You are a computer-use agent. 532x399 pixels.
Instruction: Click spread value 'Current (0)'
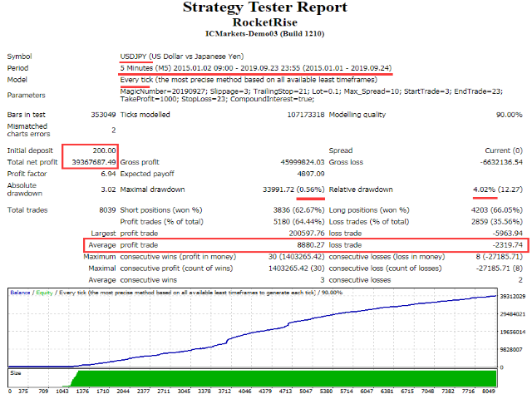(504, 150)
